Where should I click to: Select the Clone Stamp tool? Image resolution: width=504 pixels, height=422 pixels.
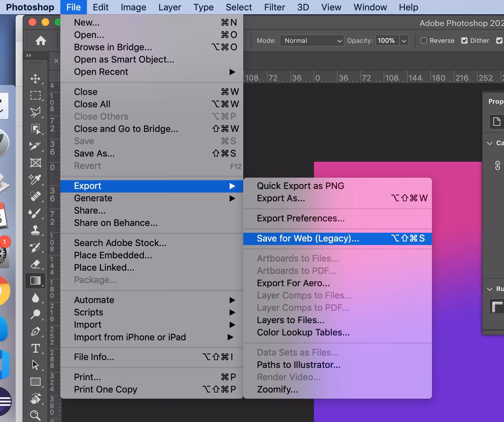[x=36, y=231]
